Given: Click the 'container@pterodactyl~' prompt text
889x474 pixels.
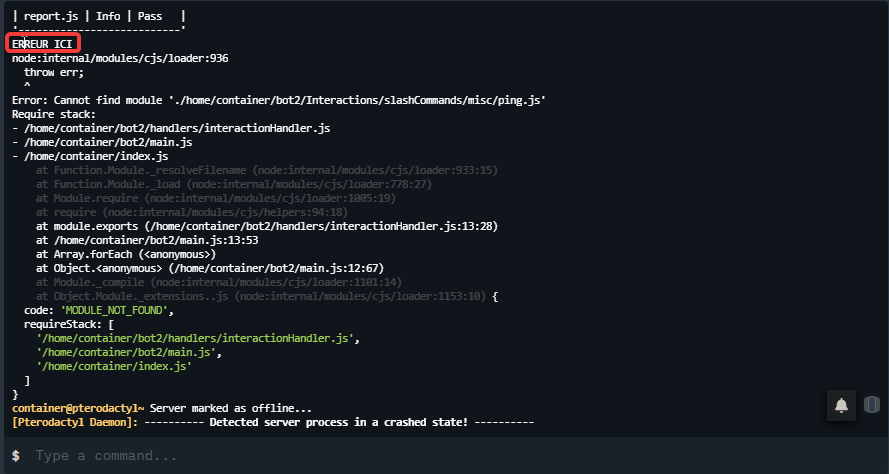Looking at the screenshot, I should (x=78, y=408).
